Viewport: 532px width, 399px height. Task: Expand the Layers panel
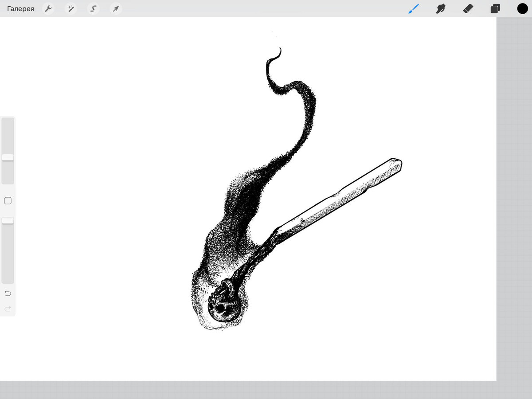coord(495,9)
